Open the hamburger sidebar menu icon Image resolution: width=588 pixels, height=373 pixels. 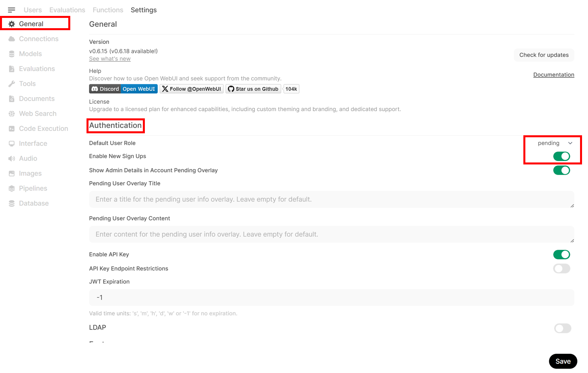point(12,10)
